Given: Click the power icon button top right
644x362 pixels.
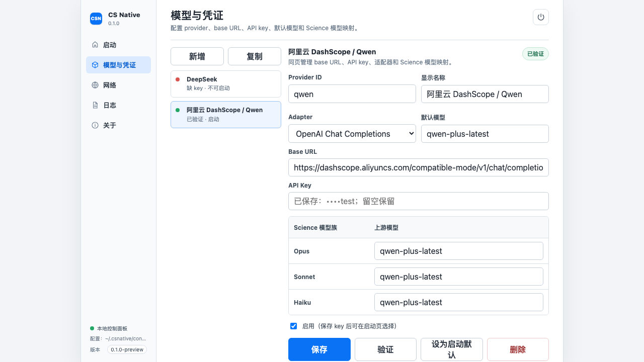Looking at the screenshot, I should click(541, 17).
